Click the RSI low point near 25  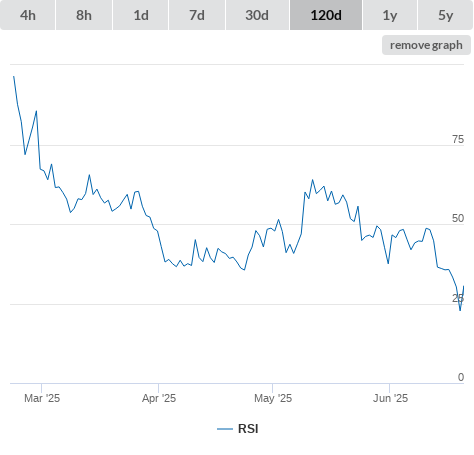click(x=460, y=310)
